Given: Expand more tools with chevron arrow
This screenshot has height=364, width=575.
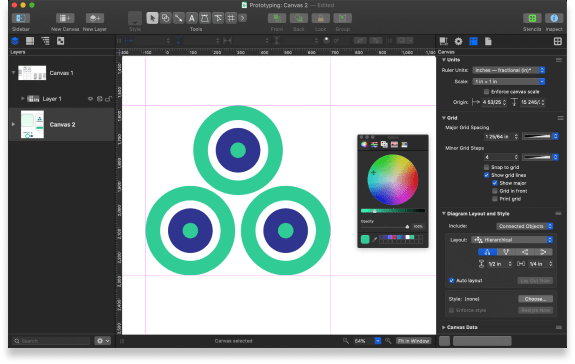Looking at the screenshot, I should tap(242, 18).
